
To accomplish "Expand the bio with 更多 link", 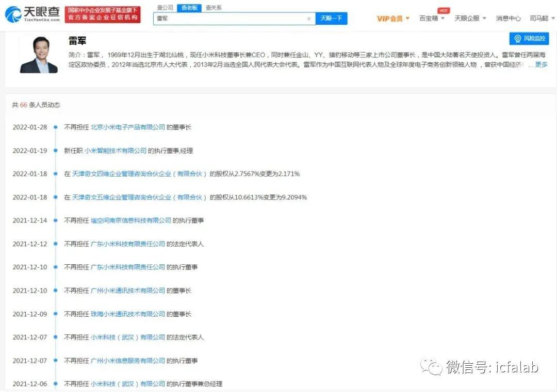I will (x=541, y=64).
